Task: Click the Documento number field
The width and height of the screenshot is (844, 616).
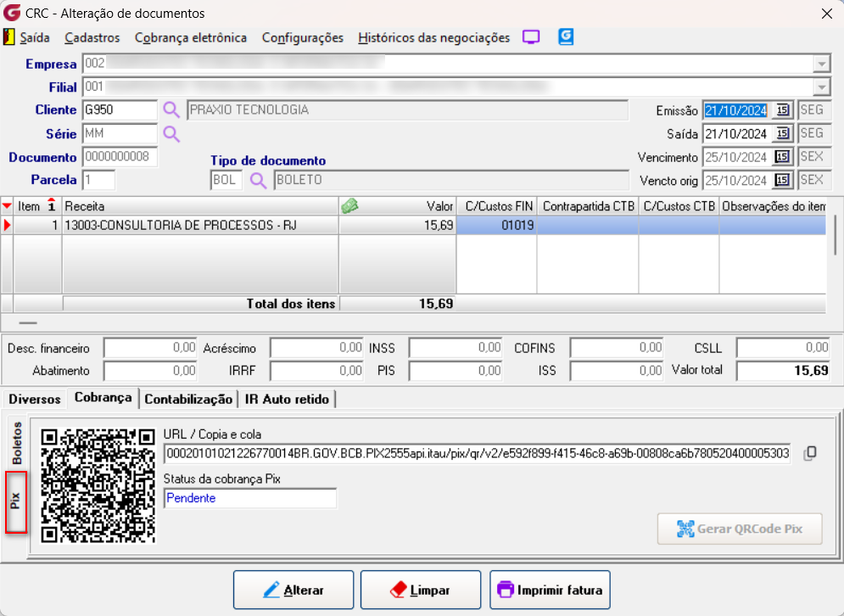Action: (120, 157)
